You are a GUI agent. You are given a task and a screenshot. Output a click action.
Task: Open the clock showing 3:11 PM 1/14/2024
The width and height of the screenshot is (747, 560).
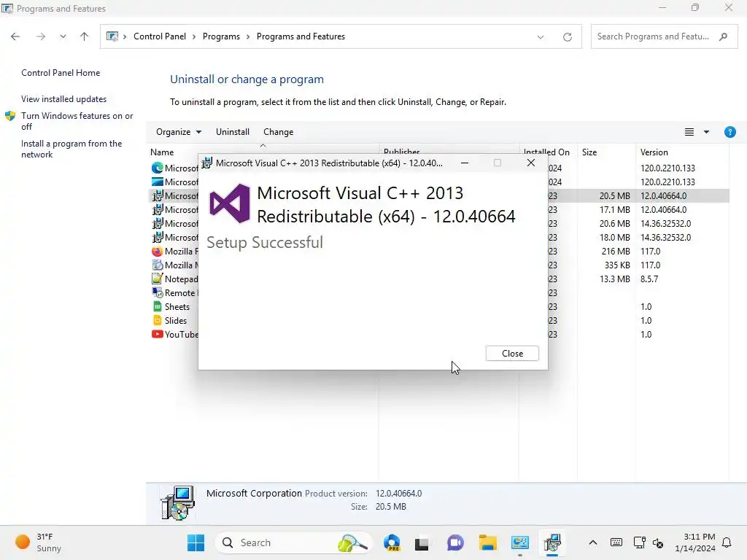(694, 542)
